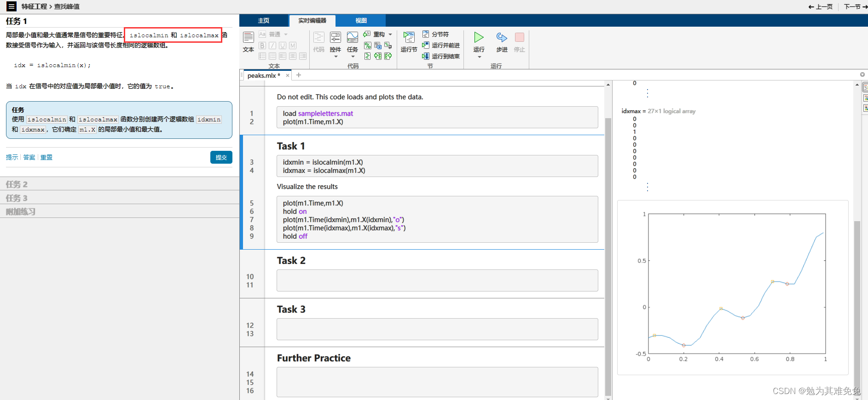Decrease code indent with the arrow icon

point(388,56)
